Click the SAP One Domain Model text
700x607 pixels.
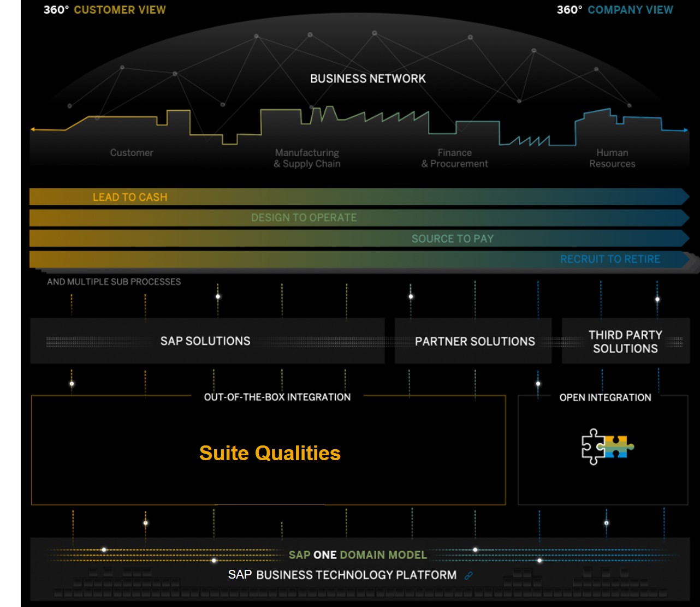(358, 555)
